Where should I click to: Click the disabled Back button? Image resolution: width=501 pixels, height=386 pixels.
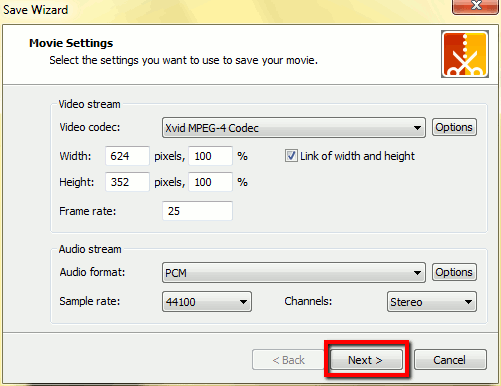288,360
